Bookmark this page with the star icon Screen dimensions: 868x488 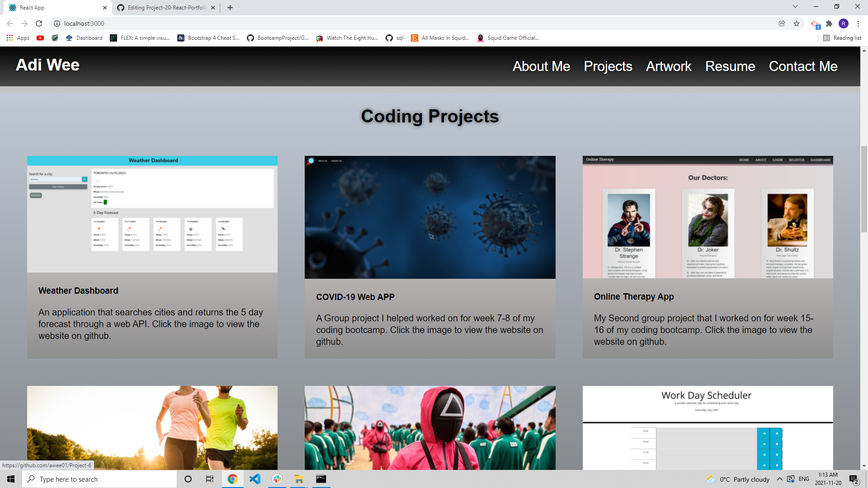[x=797, y=23]
